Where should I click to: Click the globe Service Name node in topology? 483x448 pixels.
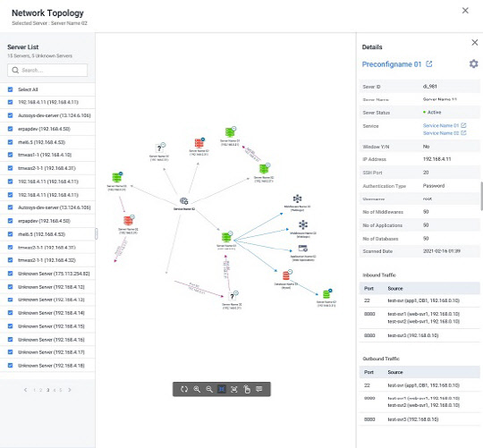click(184, 201)
